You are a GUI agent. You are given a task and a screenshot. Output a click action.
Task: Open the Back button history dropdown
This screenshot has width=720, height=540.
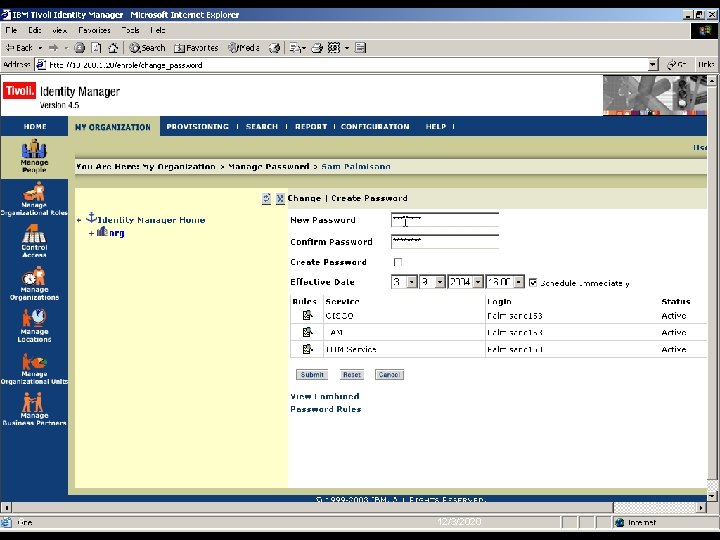(x=40, y=48)
